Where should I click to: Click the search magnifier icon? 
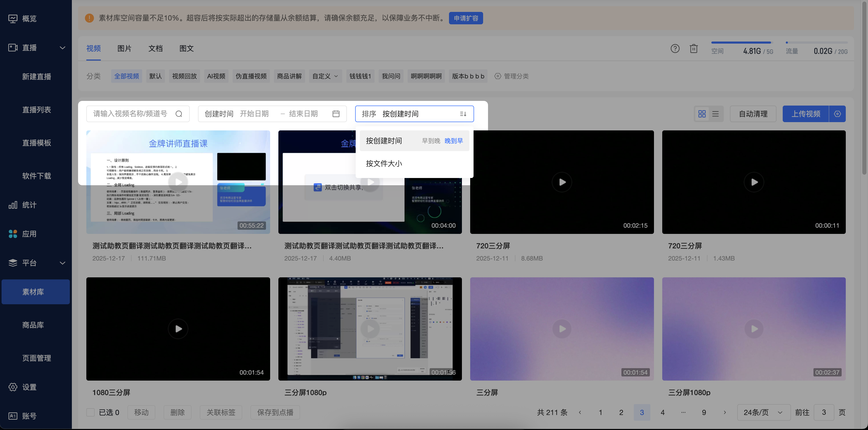(179, 114)
